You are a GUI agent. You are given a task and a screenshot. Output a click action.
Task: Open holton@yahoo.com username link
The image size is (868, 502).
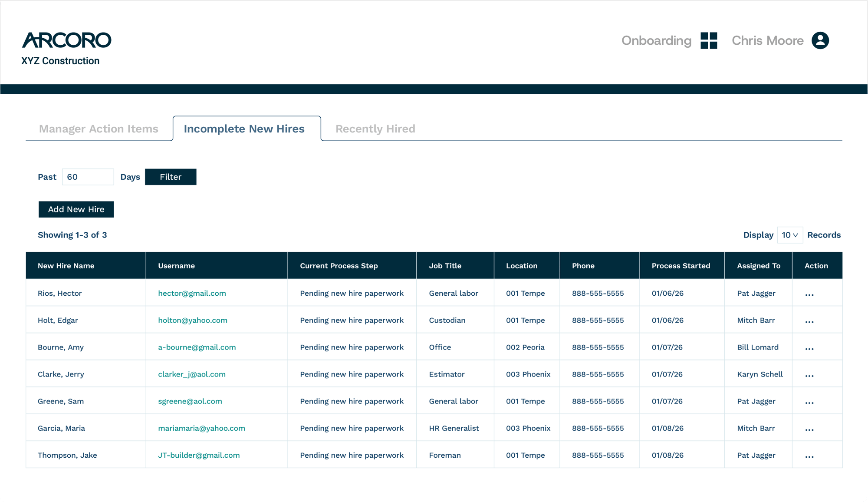193,320
